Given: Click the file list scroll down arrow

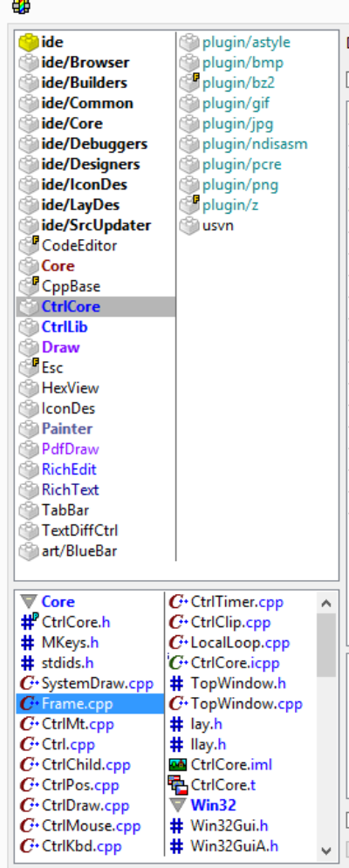Looking at the screenshot, I should [326, 851].
